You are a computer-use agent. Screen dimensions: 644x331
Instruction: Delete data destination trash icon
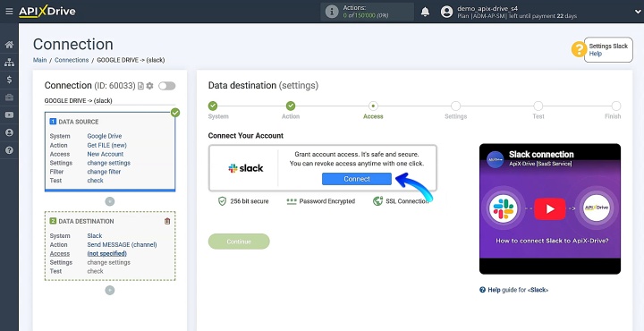tap(167, 221)
